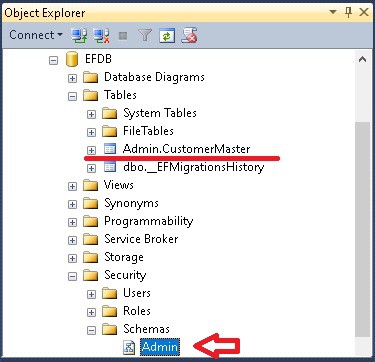375x362 pixels.
Task: Click the FileTables folder icon
Action: point(109,131)
